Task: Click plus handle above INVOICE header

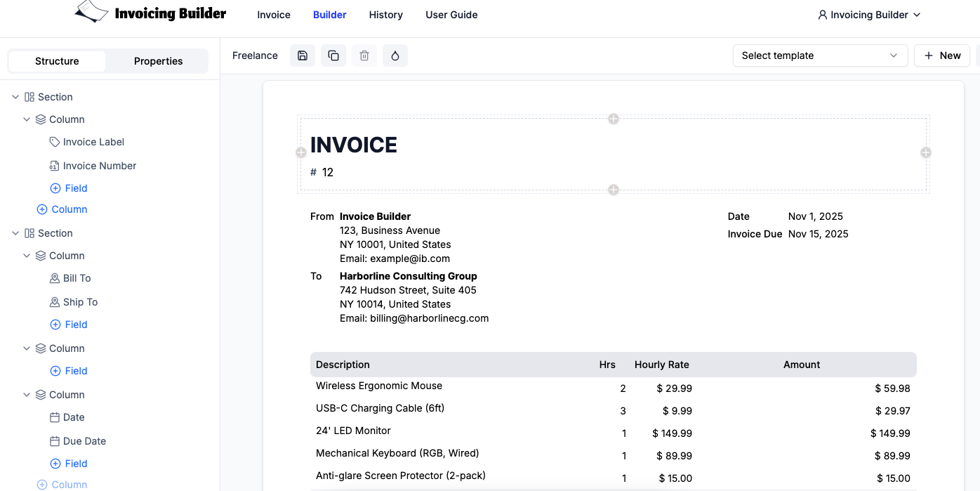Action: [x=614, y=119]
